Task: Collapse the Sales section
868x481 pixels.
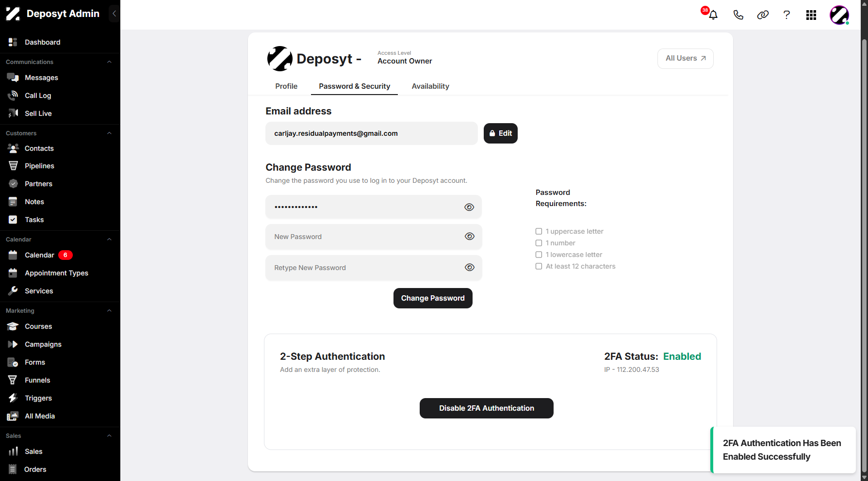Action: point(109,436)
